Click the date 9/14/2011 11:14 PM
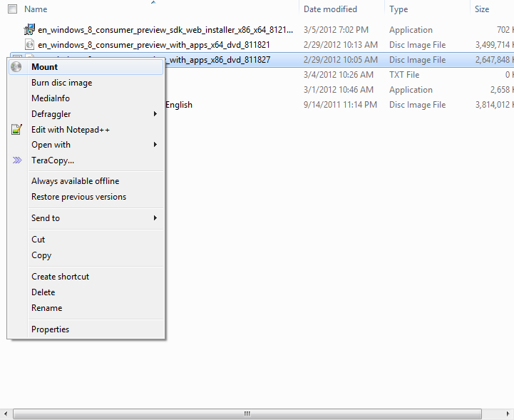This screenshot has height=420, width=514. pos(340,105)
